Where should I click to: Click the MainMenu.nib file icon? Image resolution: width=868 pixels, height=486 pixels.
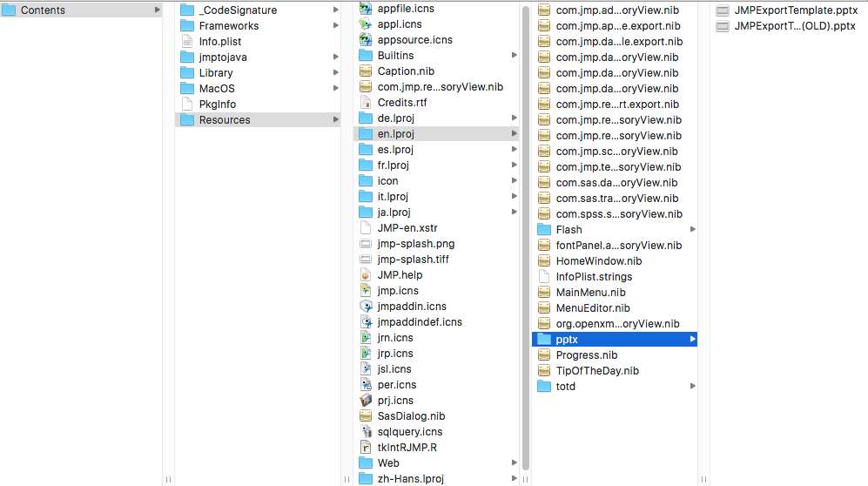[544, 293]
